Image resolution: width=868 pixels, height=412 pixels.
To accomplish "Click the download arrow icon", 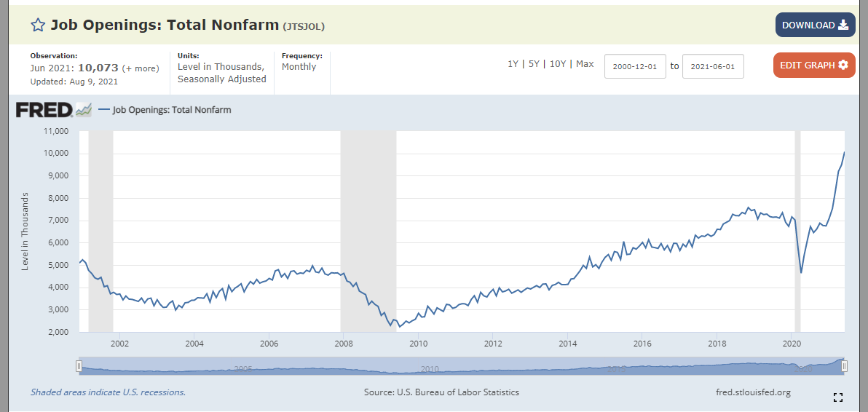I will pyautogui.click(x=843, y=25).
